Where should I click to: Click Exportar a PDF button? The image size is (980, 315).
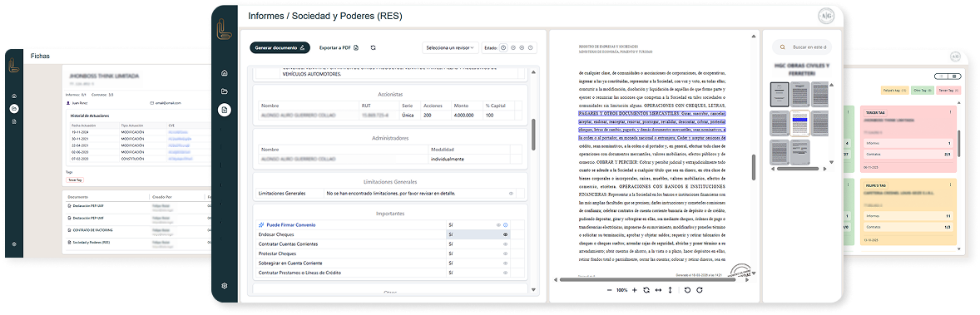click(338, 47)
